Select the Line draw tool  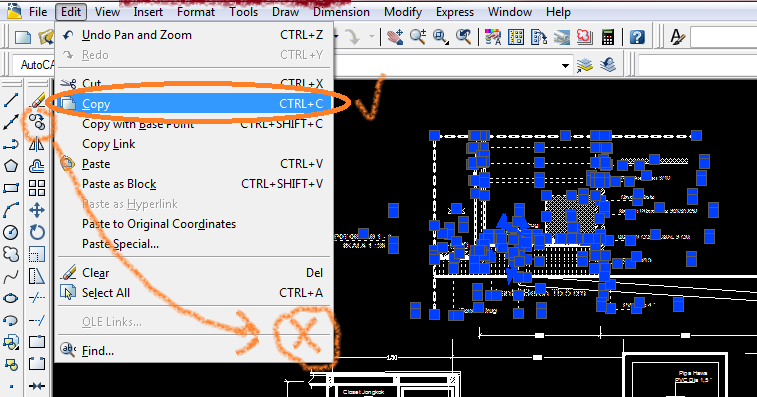(x=11, y=100)
